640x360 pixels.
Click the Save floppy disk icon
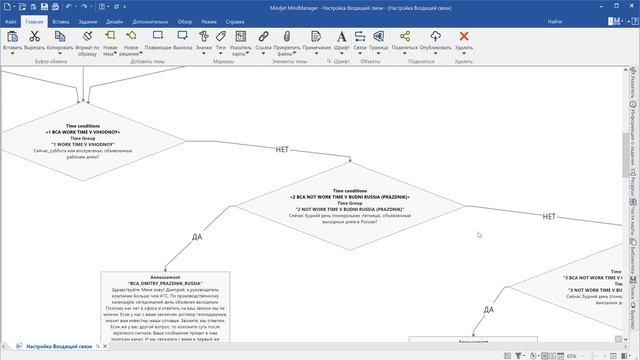tap(44, 7)
